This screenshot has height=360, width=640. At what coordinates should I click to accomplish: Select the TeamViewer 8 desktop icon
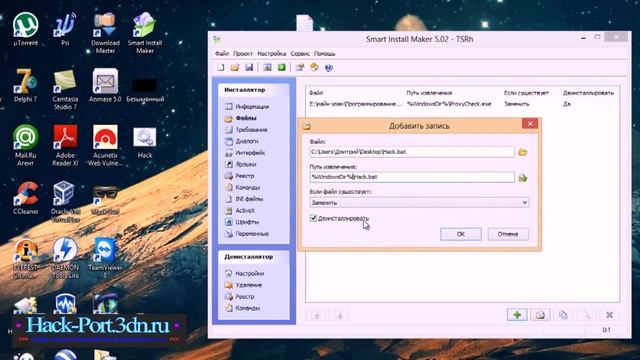point(105,258)
